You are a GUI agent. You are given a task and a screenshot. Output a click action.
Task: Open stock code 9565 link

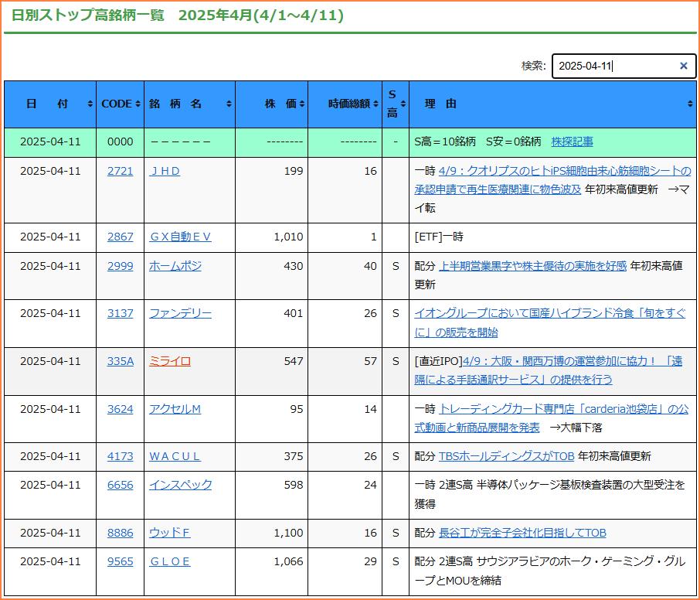click(x=120, y=561)
